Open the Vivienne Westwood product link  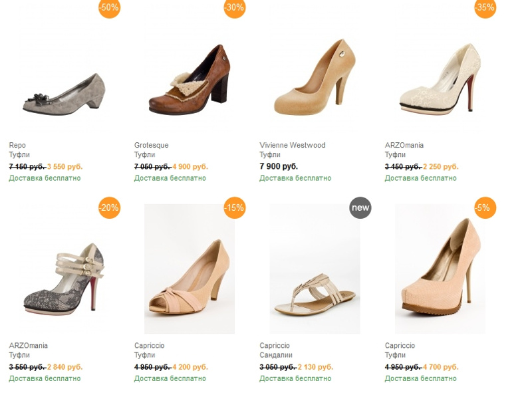tap(292, 145)
